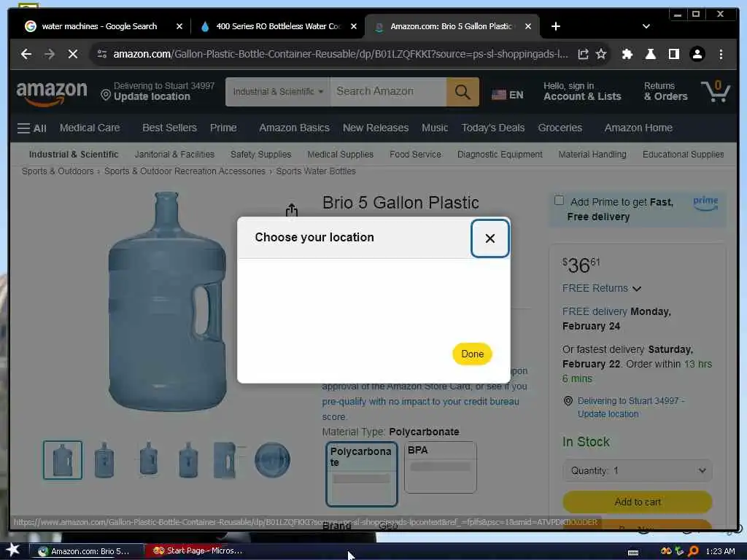
Task: Click the Search Amazon input box
Action: pyautogui.click(x=389, y=91)
